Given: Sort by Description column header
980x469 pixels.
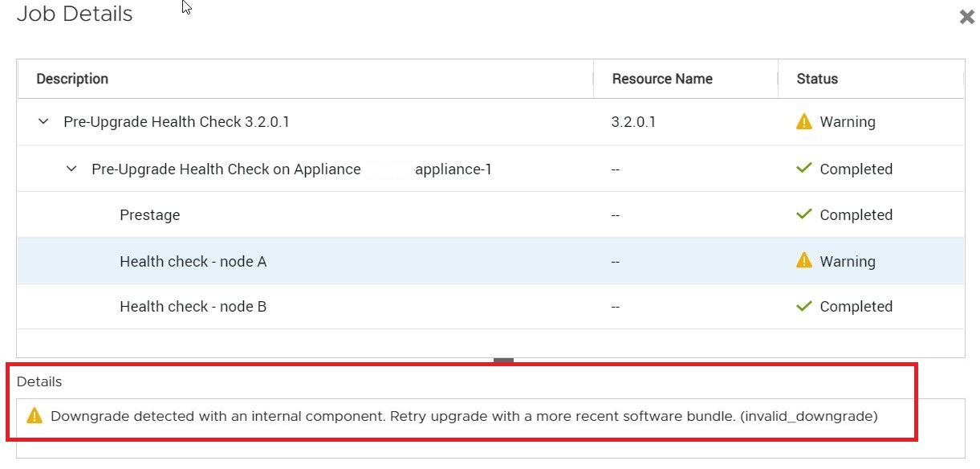Looking at the screenshot, I should pyautogui.click(x=72, y=79).
